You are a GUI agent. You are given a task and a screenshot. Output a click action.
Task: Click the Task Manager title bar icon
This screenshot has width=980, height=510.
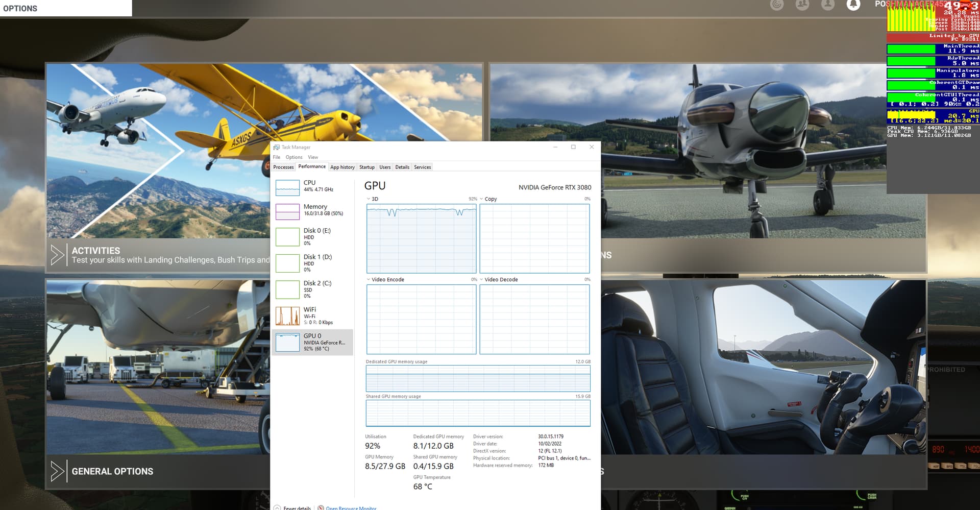pos(276,147)
